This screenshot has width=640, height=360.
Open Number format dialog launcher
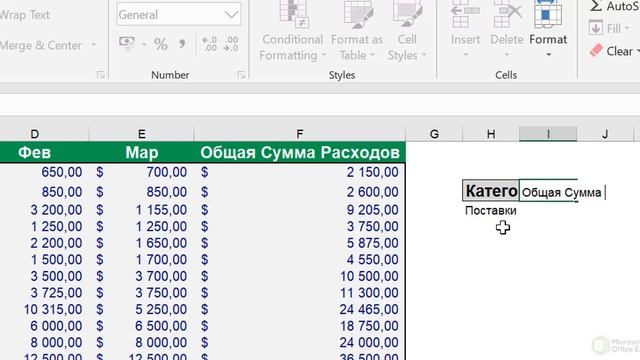[x=241, y=75]
